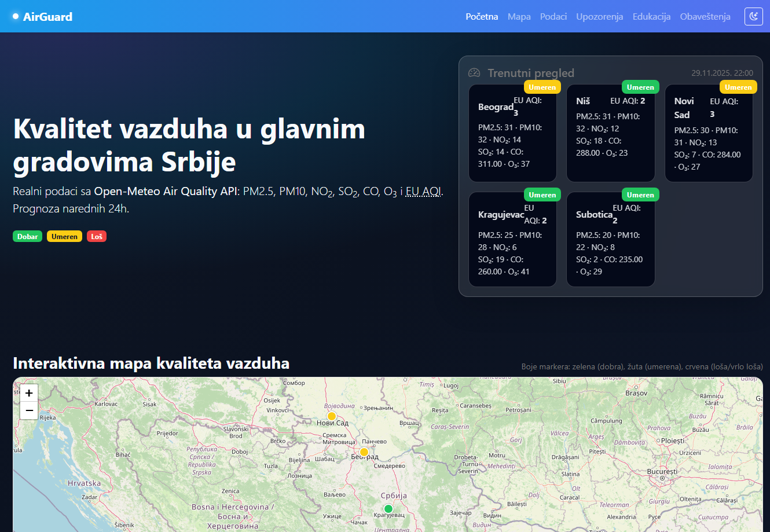Click the gauge icon beside Trenutni pregled

point(475,73)
